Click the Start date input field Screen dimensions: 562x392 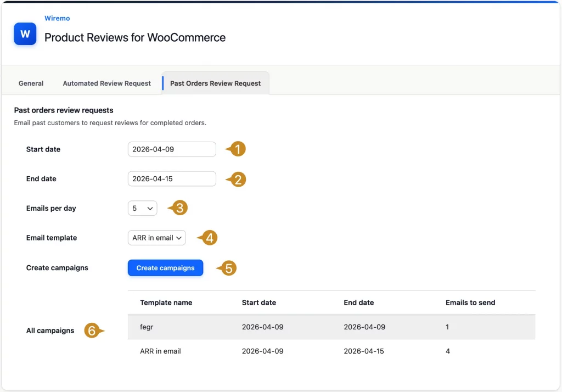(x=172, y=149)
